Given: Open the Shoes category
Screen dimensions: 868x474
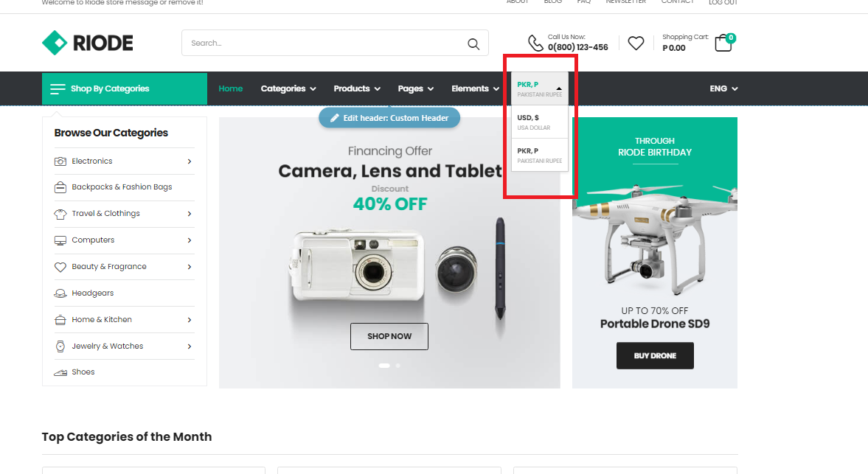Looking at the screenshot, I should pos(83,372).
